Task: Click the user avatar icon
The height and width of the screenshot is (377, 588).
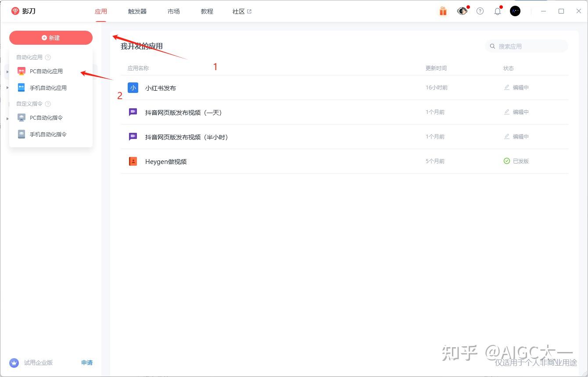Action: 515,11
